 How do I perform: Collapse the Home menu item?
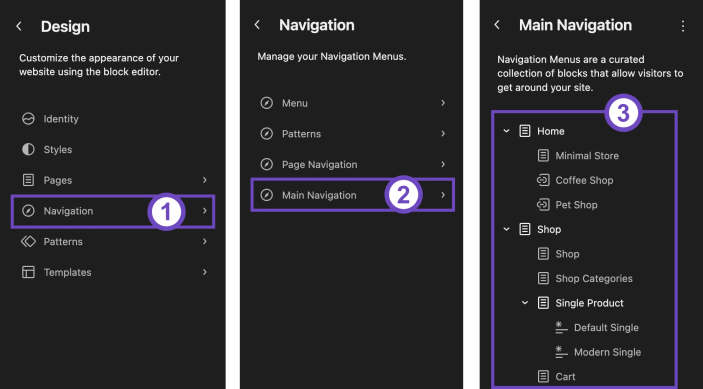(x=507, y=131)
